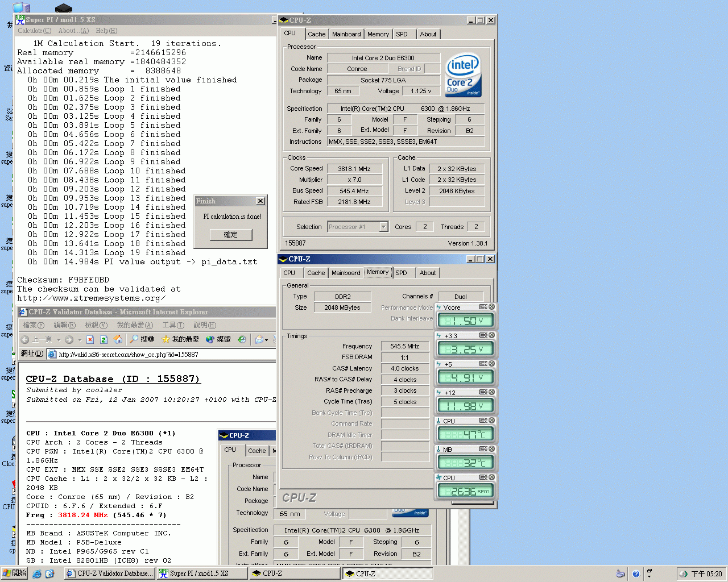The height and width of the screenshot is (582, 728).
Task: Expand the IE Back history dropdown arrow
Action: pyautogui.click(x=59, y=340)
